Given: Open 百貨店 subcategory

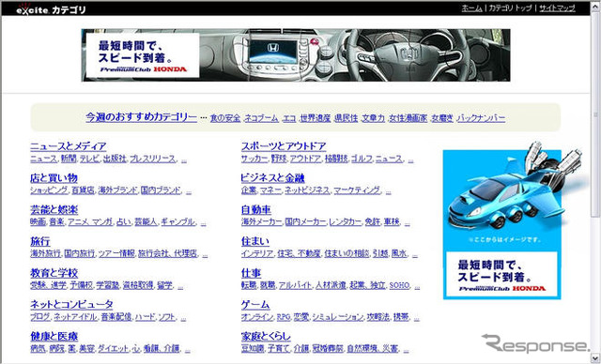Looking at the screenshot, I should pyautogui.click(x=83, y=190).
